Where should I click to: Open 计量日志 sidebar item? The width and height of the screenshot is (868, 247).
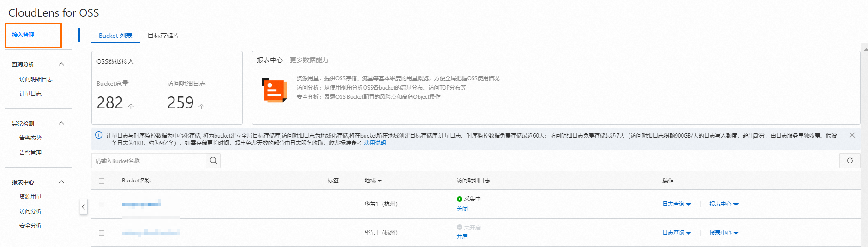coord(30,94)
